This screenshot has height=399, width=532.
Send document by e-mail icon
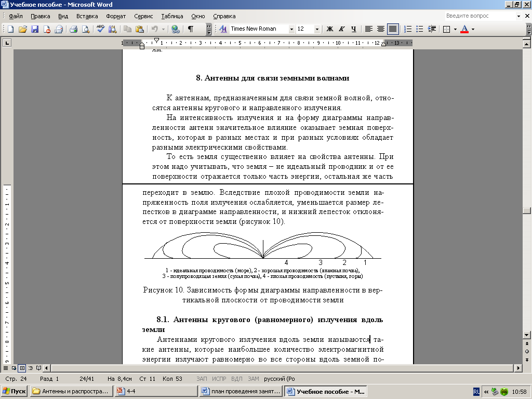click(59, 29)
